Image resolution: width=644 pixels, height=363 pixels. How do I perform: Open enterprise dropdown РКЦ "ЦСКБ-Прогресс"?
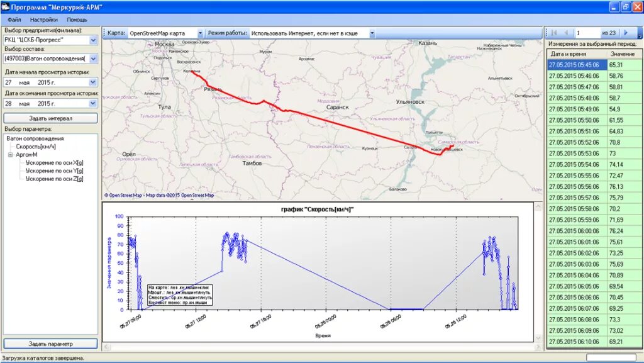[93, 40]
